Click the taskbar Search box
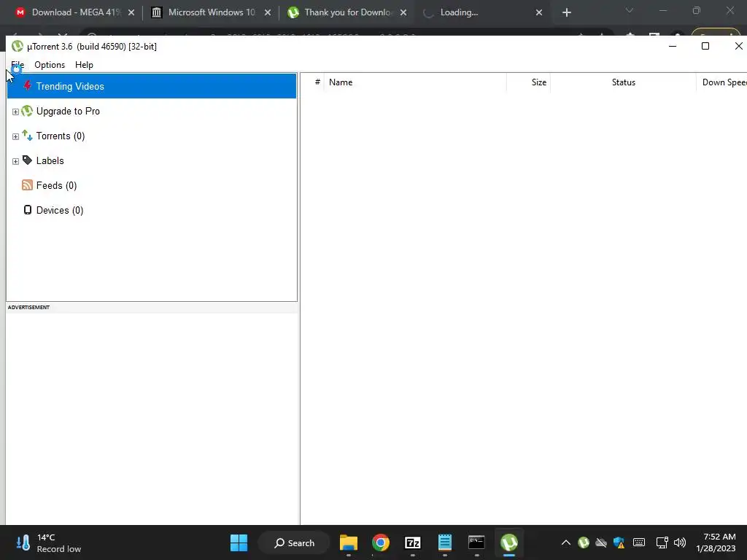The height and width of the screenshot is (560, 747). click(294, 542)
